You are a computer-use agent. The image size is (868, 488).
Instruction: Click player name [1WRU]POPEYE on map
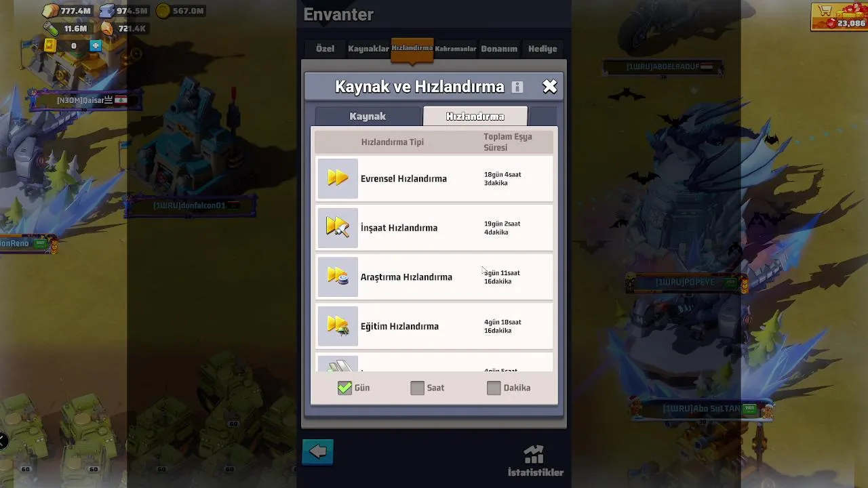[x=685, y=282]
